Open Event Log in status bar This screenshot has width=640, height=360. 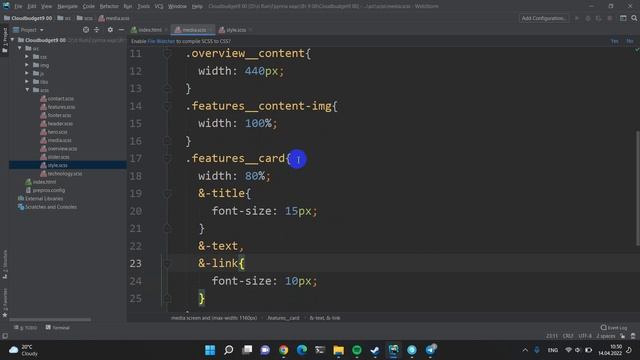(x=613, y=327)
